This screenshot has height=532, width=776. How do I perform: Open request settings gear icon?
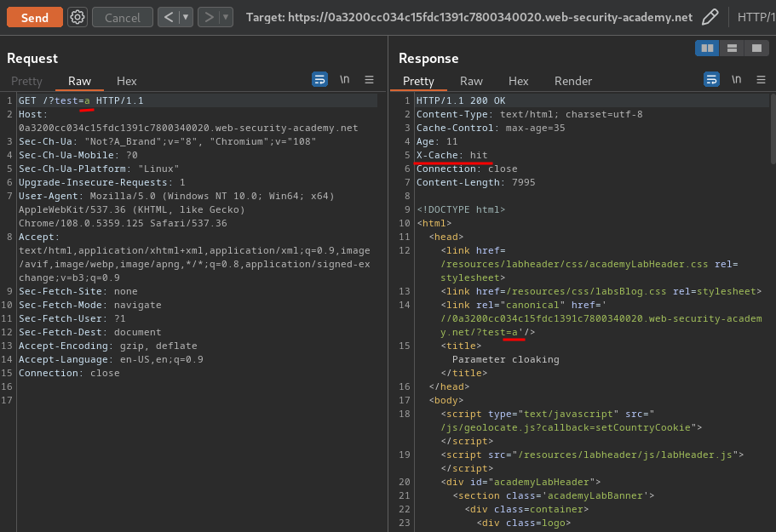[x=78, y=17]
